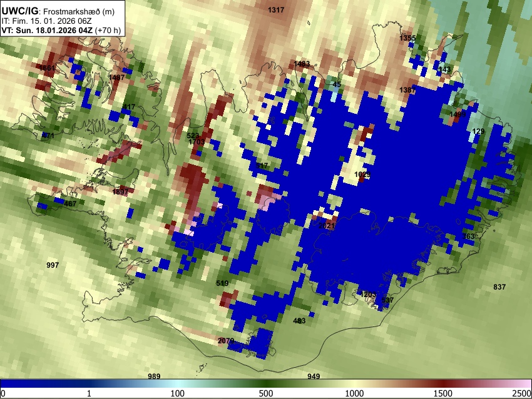Click the map value 949
Image resolution: width=532 pixels, height=399 pixels.
click(x=314, y=376)
